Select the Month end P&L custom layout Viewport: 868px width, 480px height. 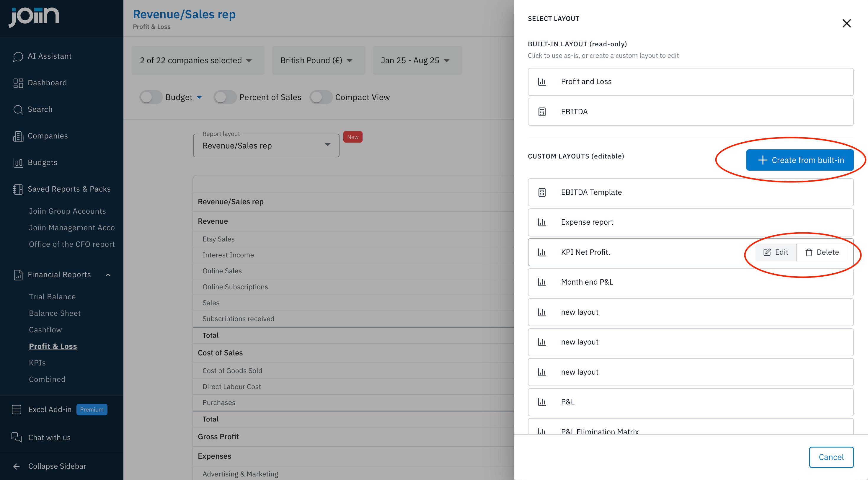pos(691,282)
